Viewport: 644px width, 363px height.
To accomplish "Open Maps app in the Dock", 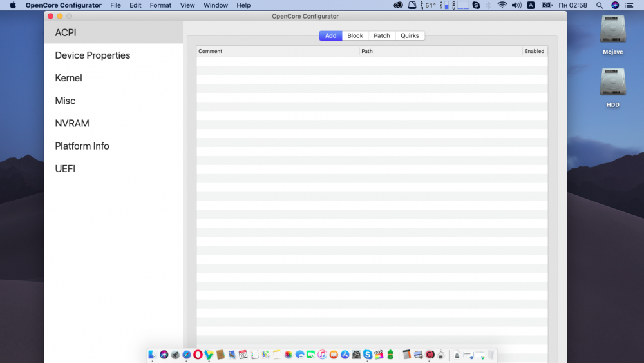I will tap(266, 355).
